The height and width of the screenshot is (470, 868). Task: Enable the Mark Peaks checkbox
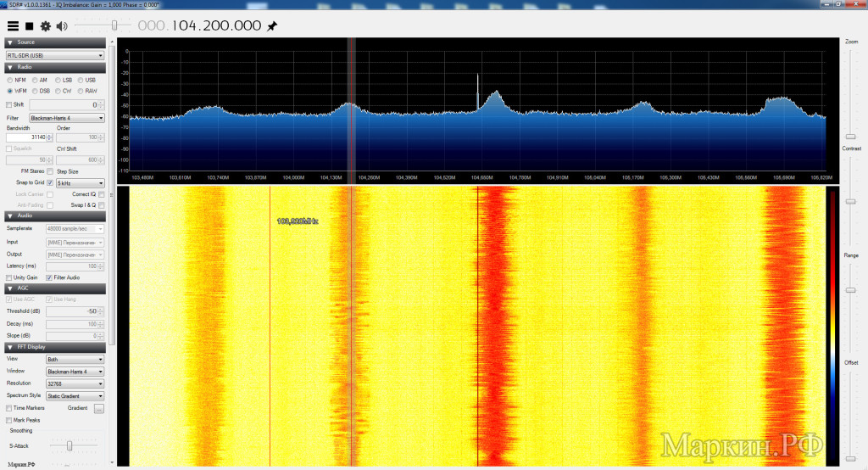pos(9,420)
